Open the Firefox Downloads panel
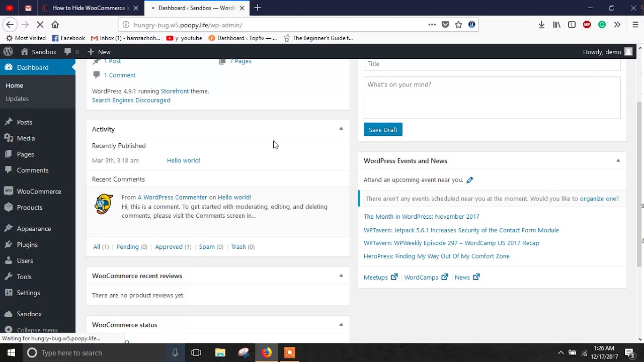The image size is (644, 362). point(541,25)
